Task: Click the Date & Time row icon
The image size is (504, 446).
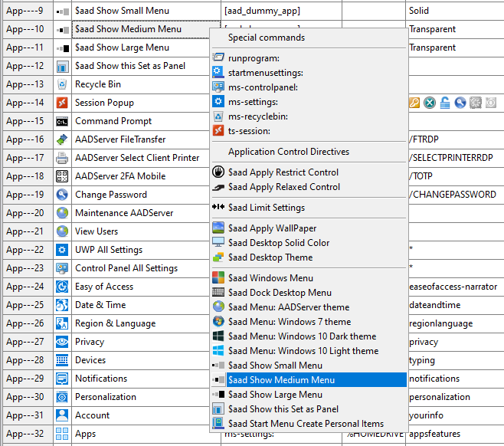Action: coord(62,305)
